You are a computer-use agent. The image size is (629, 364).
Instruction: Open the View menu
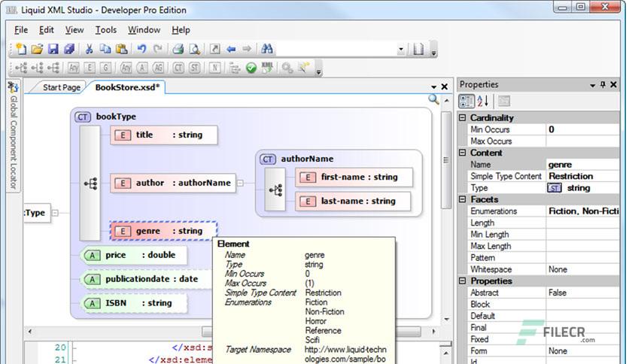[x=74, y=29]
